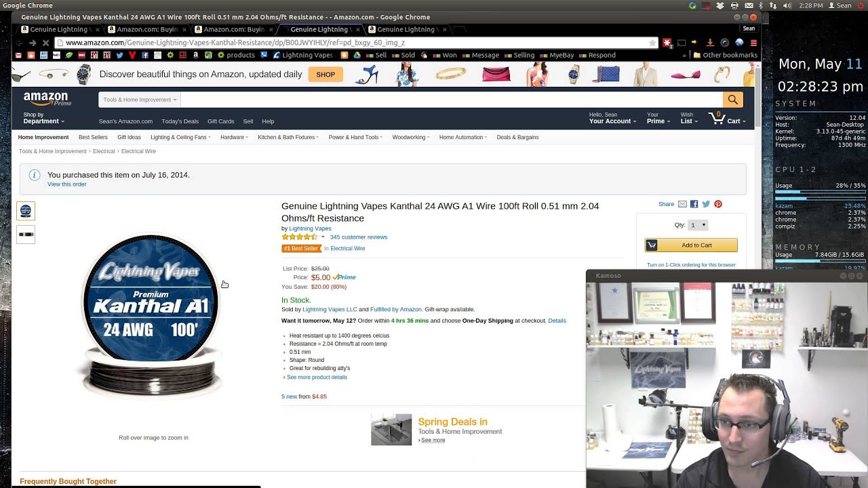Expand Your Account dropdown

click(x=612, y=119)
